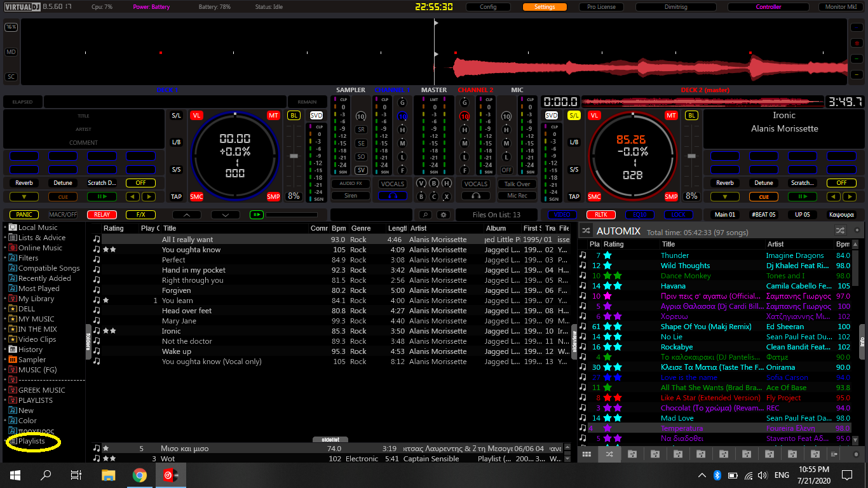This screenshot has width=868, height=488.
Task: Click the Channel 2 headphone icon under VOCALS
Action: pyautogui.click(x=475, y=196)
